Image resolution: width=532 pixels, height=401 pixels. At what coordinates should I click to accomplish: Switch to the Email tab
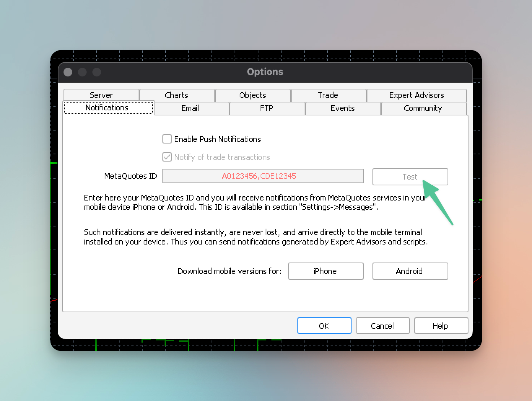(x=190, y=108)
